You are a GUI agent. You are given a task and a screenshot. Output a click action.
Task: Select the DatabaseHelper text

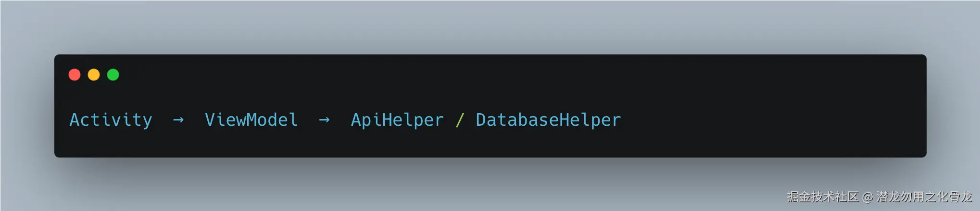(x=548, y=120)
